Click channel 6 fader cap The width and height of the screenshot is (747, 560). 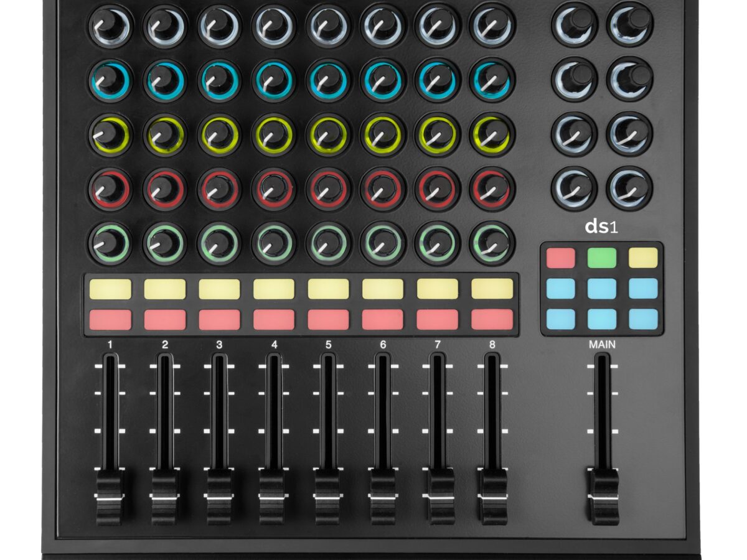[x=383, y=497]
